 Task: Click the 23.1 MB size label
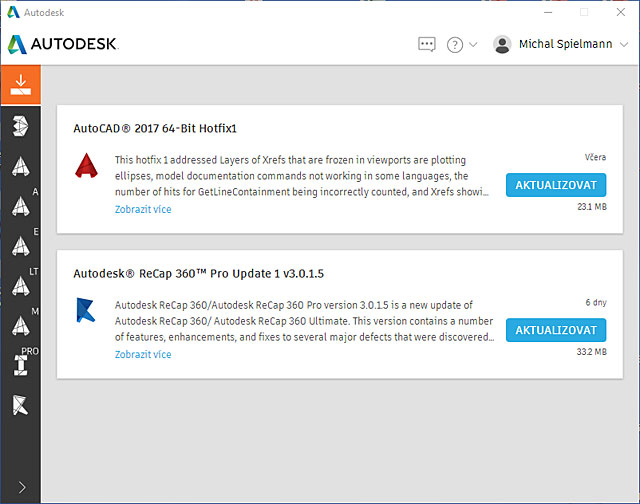(x=592, y=207)
